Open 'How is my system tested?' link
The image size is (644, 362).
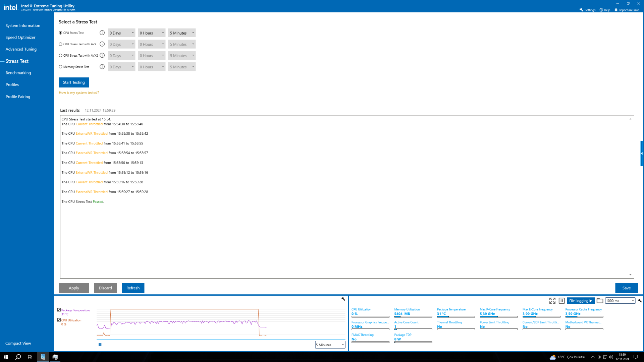79,93
